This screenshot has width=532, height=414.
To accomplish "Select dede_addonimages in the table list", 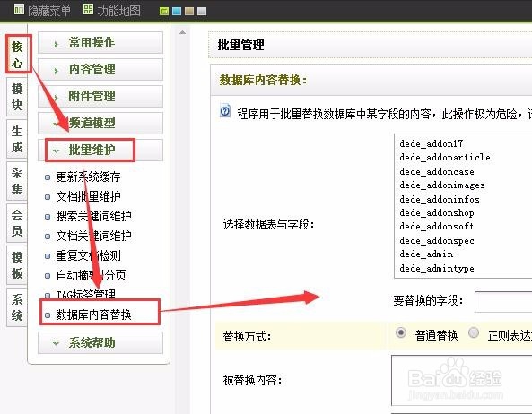I will 442,185.
